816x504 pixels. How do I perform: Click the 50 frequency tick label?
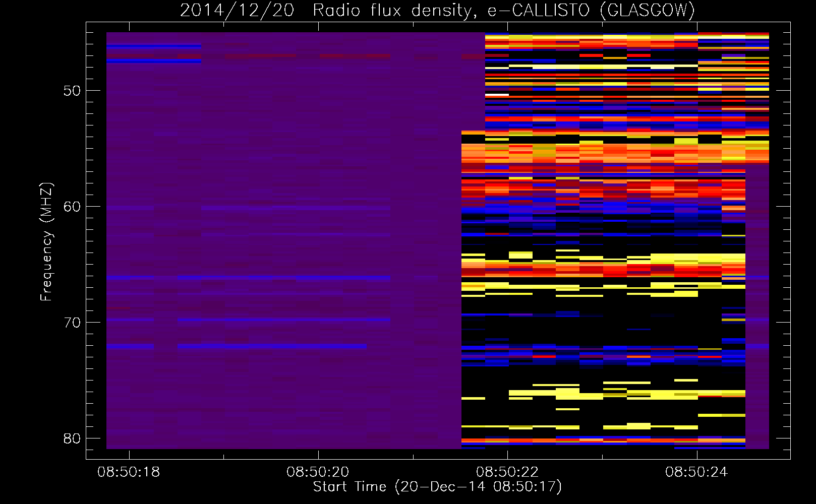[x=72, y=91]
